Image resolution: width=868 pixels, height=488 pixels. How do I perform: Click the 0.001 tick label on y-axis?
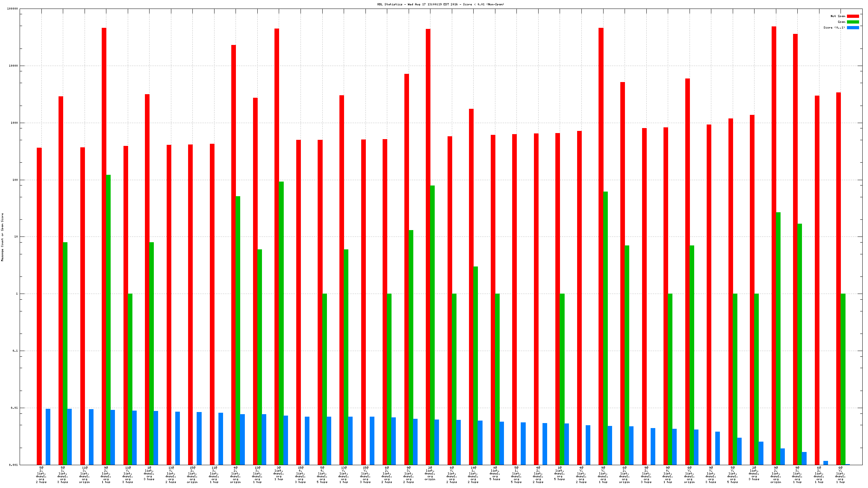13,465
